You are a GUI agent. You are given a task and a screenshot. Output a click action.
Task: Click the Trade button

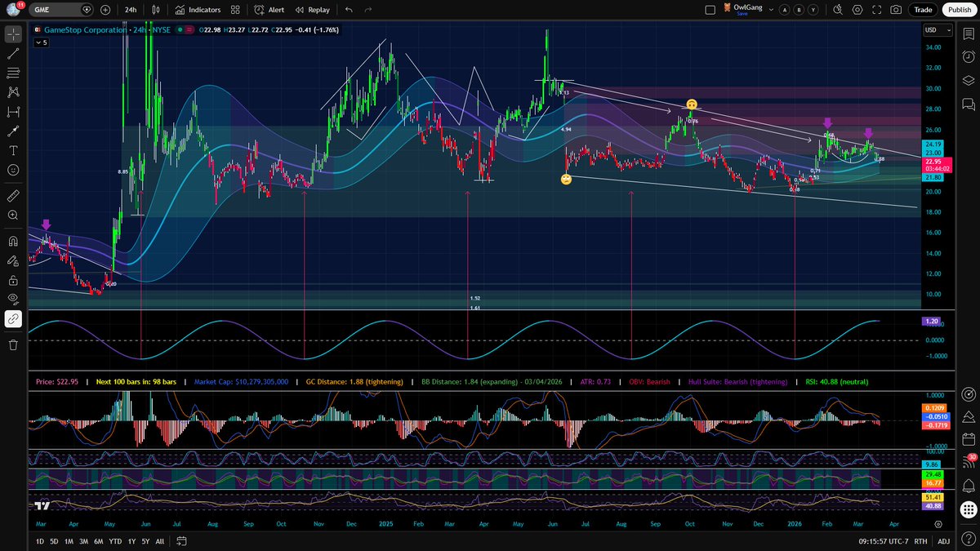(x=923, y=10)
